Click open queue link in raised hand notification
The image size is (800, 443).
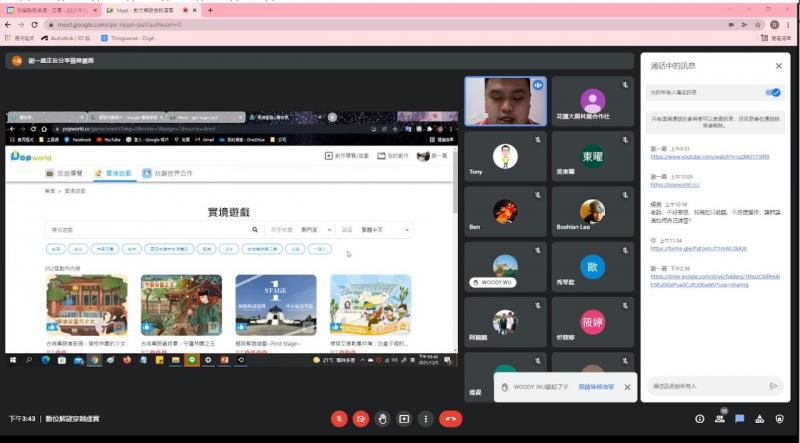click(x=596, y=387)
